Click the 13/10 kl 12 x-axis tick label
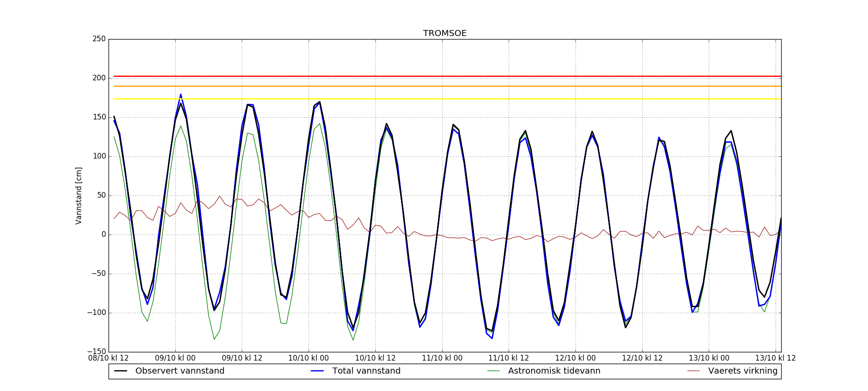 (x=776, y=358)
